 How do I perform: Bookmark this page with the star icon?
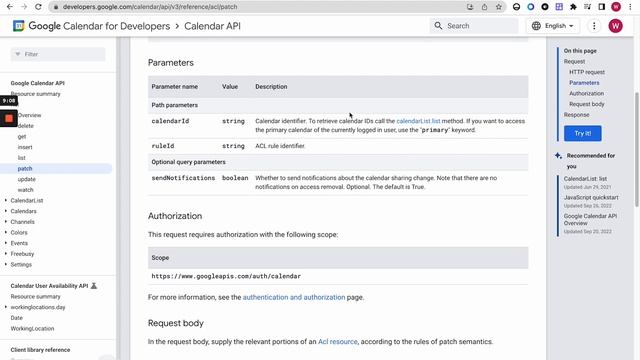pyautogui.click(x=498, y=7)
